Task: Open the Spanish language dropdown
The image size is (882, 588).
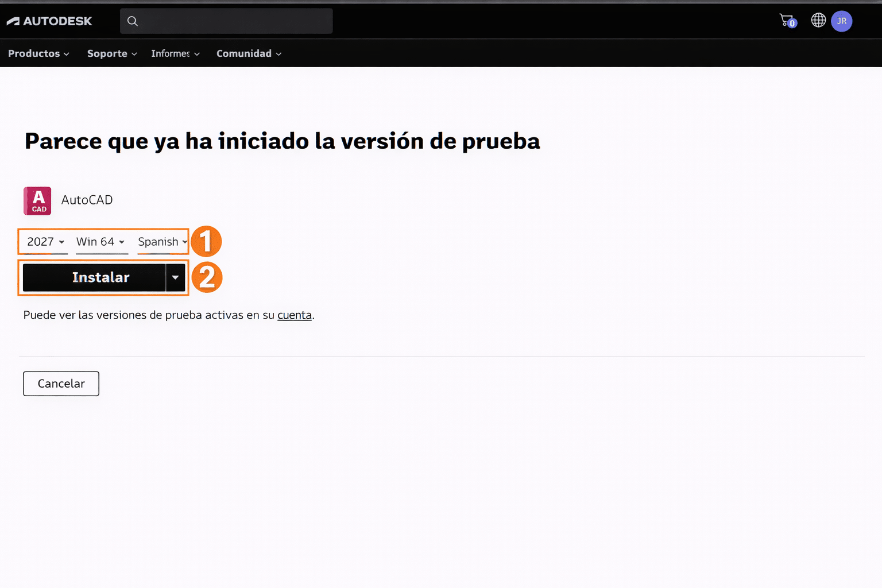Action: (x=162, y=242)
